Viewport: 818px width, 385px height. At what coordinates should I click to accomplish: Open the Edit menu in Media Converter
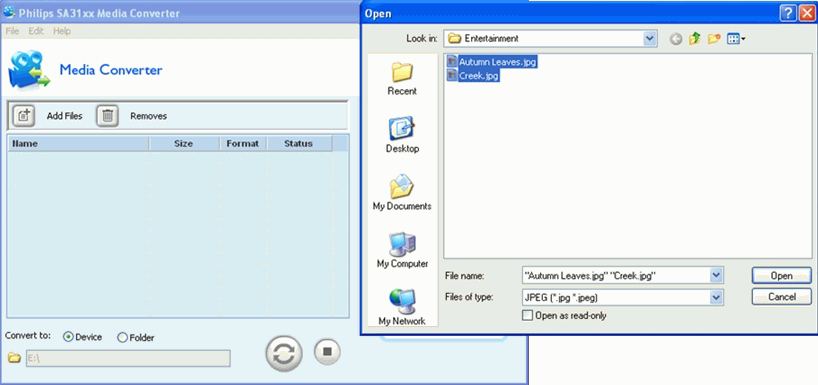pyautogui.click(x=36, y=31)
